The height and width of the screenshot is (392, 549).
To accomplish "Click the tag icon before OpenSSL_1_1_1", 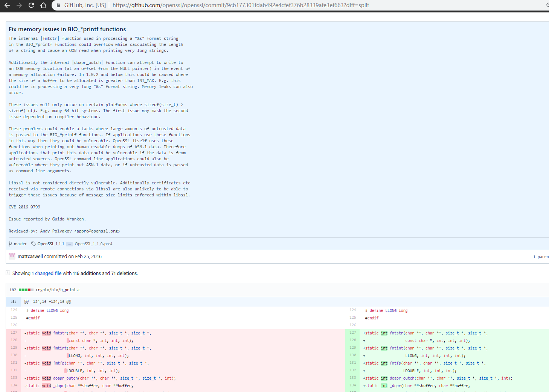I will click(34, 244).
